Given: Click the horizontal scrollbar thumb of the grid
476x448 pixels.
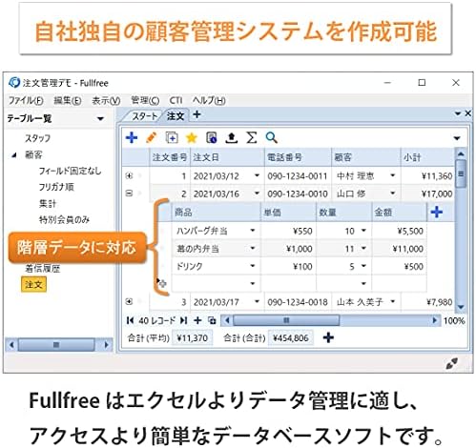Looking at the screenshot, I should click(286, 320).
